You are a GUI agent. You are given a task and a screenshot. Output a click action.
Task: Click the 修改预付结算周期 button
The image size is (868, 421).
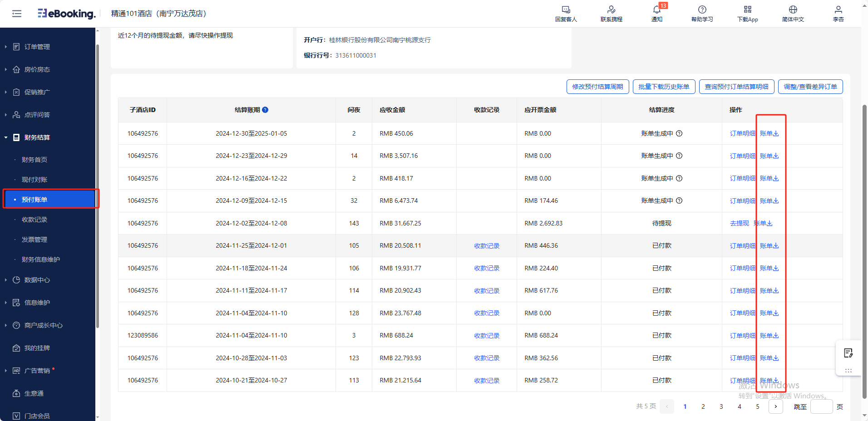[597, 87]
